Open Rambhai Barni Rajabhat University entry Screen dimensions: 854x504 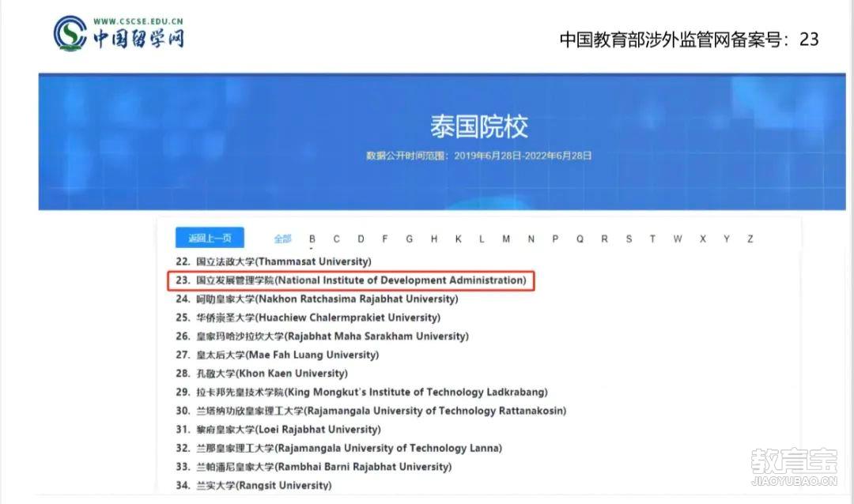pos(314,466)
